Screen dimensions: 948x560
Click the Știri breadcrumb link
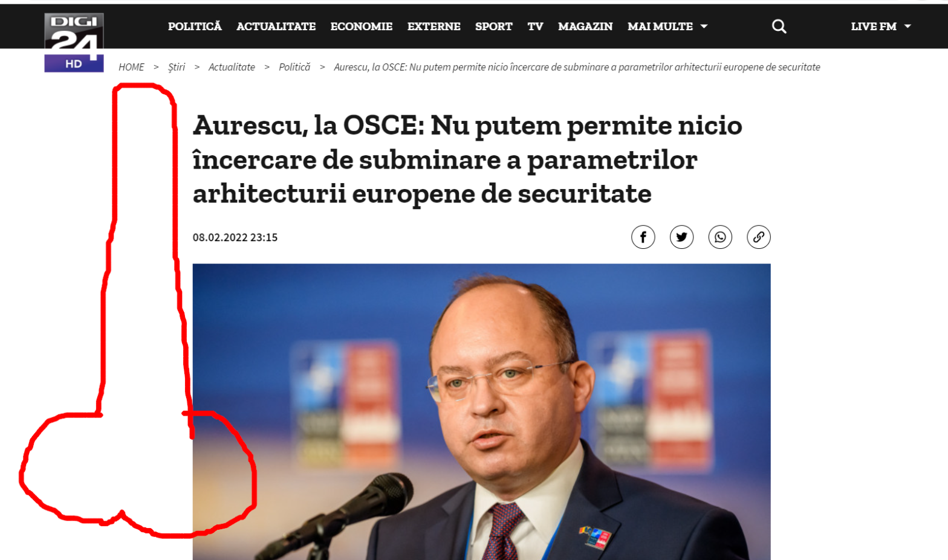177,67
